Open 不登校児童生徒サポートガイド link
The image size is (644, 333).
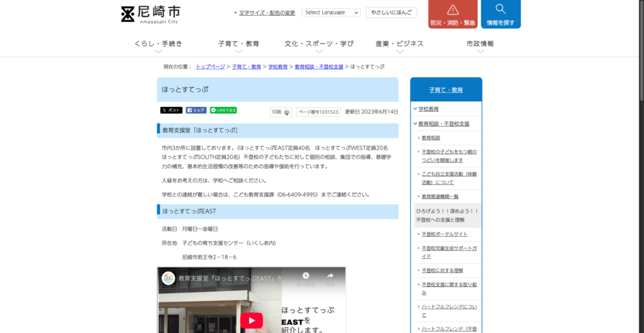tap(449, 252)
